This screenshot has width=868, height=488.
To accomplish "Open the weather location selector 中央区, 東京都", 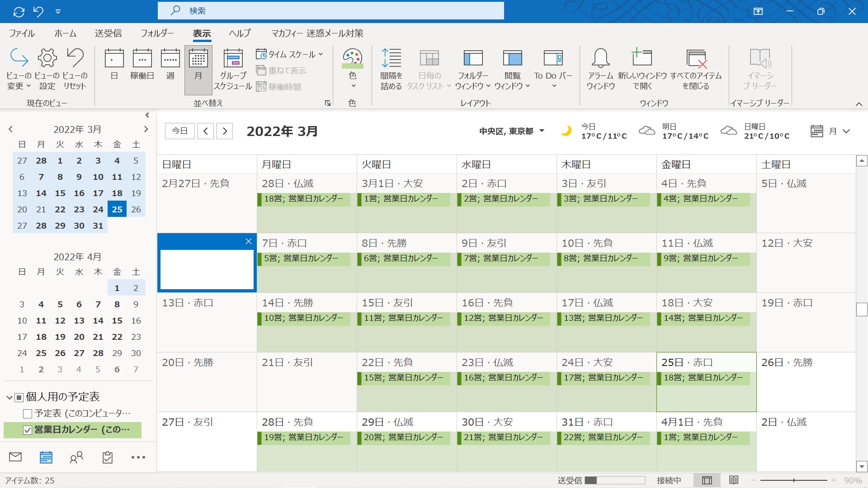I will (x=512, y=131).
